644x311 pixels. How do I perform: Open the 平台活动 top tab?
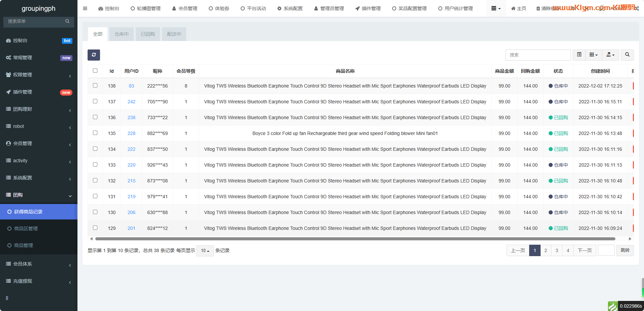point(253,8)
